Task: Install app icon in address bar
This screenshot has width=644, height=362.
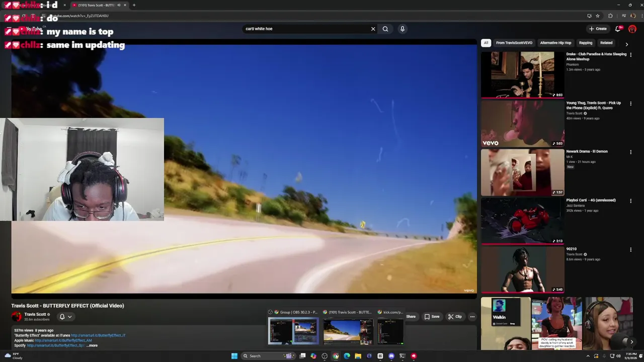Action: click(x=589, y=16)
